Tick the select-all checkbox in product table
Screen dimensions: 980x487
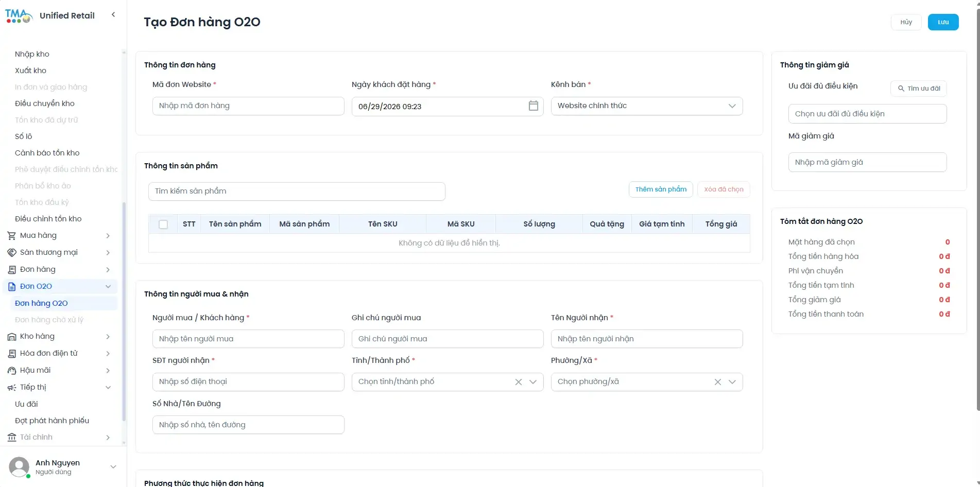coord(163,224)
